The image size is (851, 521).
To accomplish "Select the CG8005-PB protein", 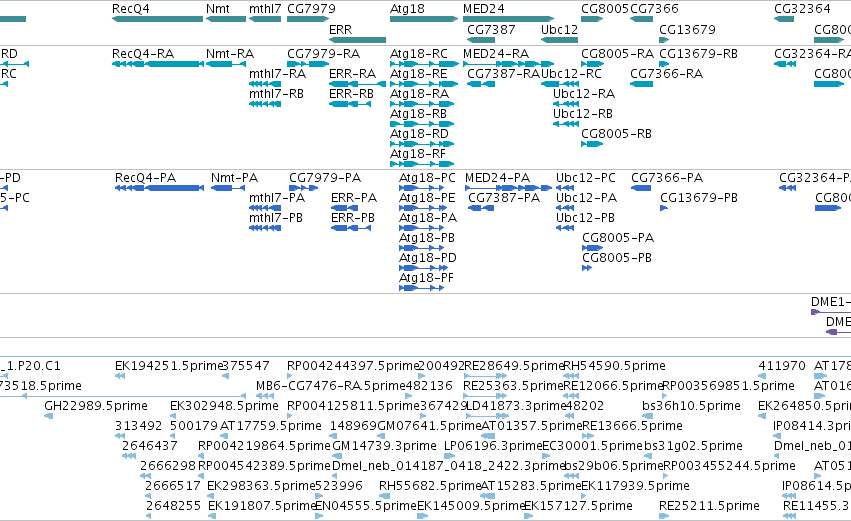I will click(x=587, y=269).
